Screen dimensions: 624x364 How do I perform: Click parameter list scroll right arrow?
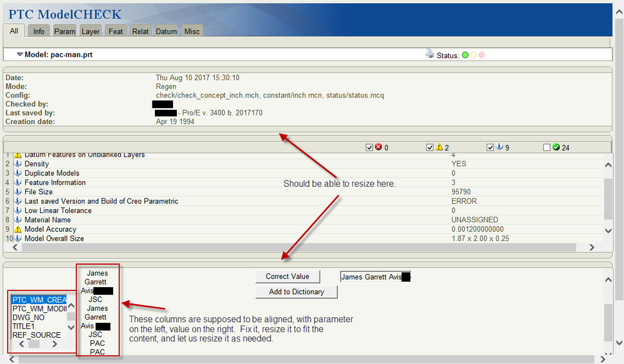click(x=54, y=344)
